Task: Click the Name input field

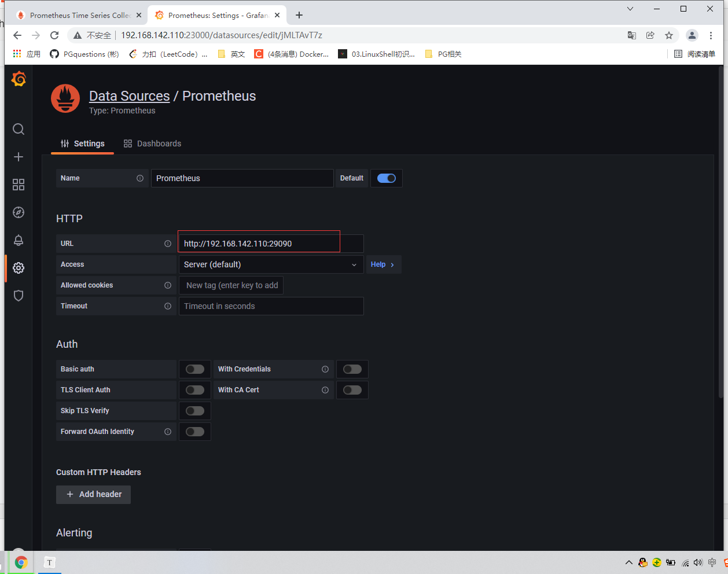Action: [242, 178]
